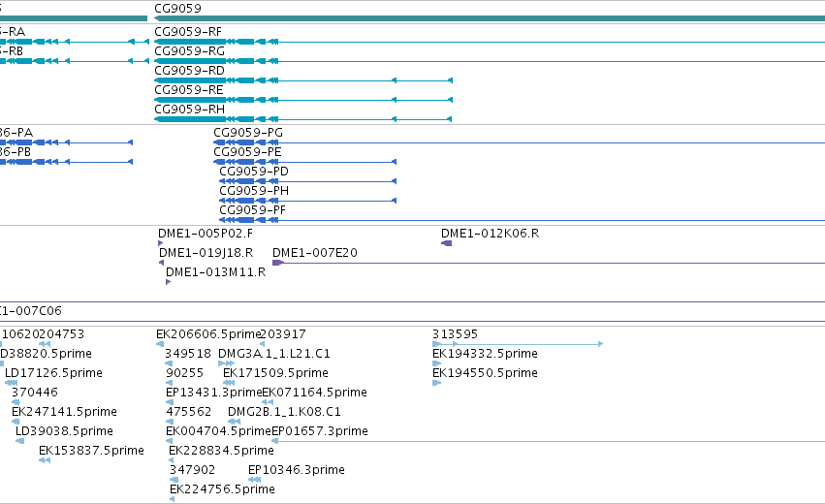Select the EK171509.5prime label
The width and height of the screenshot is (825, 504).
tap(275, 373)
